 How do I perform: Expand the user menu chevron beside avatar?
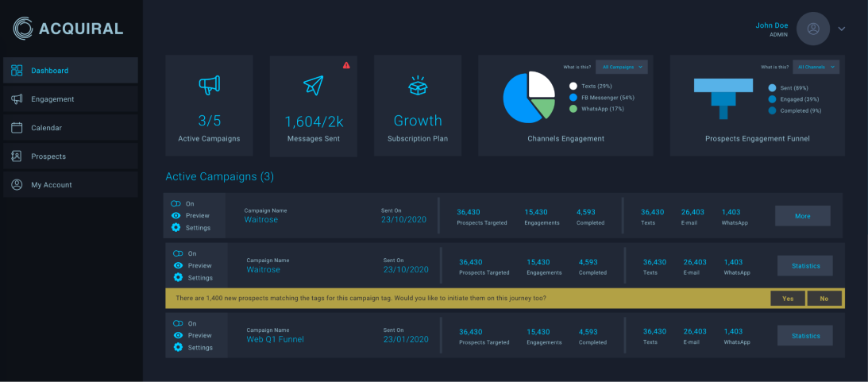pyautogui.click(x=842, y=29)
